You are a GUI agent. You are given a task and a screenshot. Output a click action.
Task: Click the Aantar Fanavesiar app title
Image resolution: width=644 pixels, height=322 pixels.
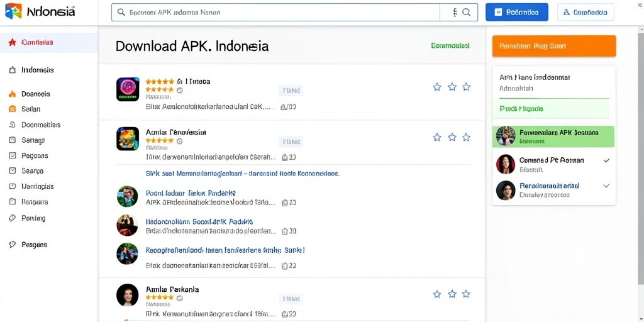point(176,132)
